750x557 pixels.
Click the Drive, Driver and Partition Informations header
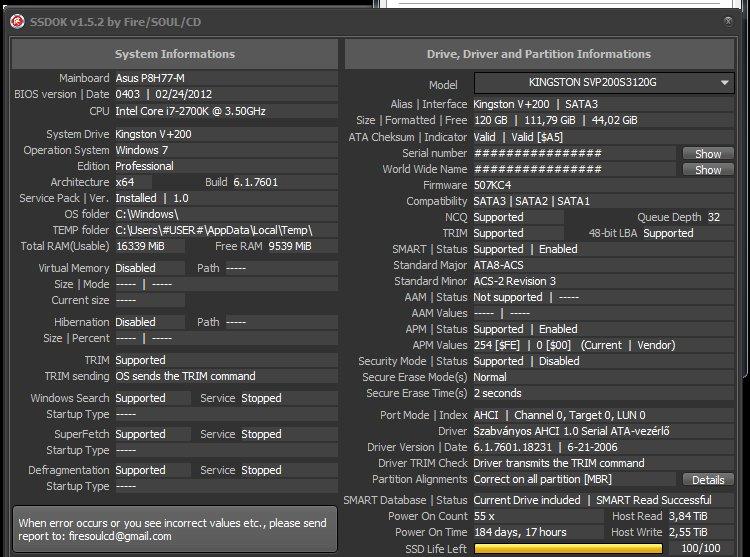click(539, 54)
